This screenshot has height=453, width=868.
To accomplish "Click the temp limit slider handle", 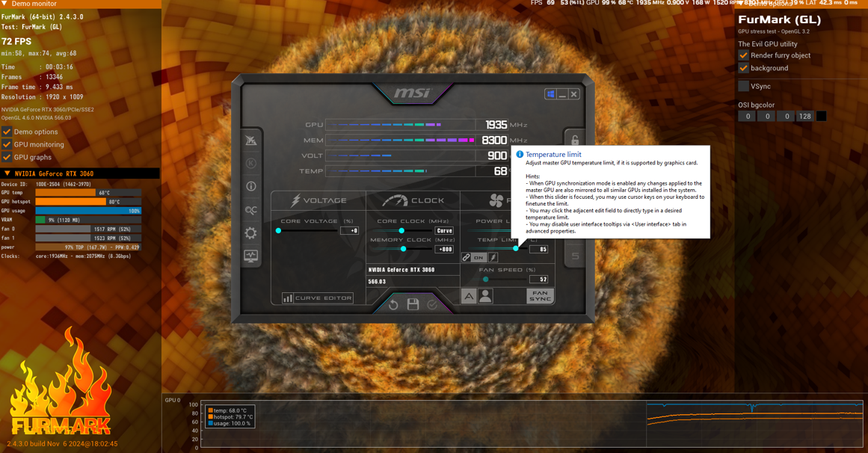I will [516, 249].
